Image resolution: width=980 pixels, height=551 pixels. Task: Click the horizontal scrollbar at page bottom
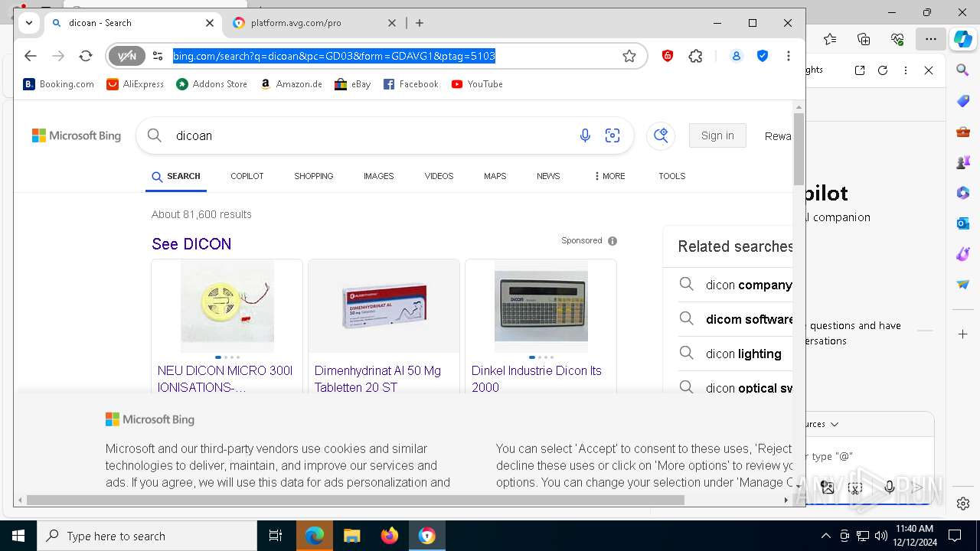point(355,500)
